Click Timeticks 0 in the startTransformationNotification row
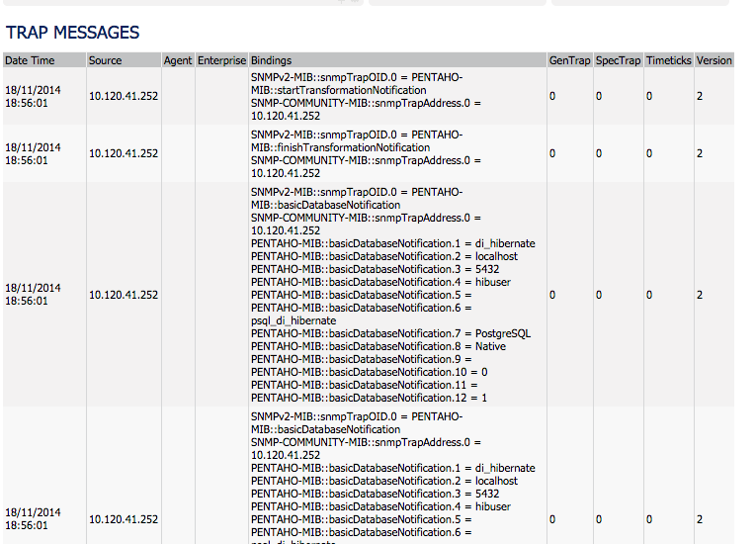This screenshot has width=756, height=544. 649,96
